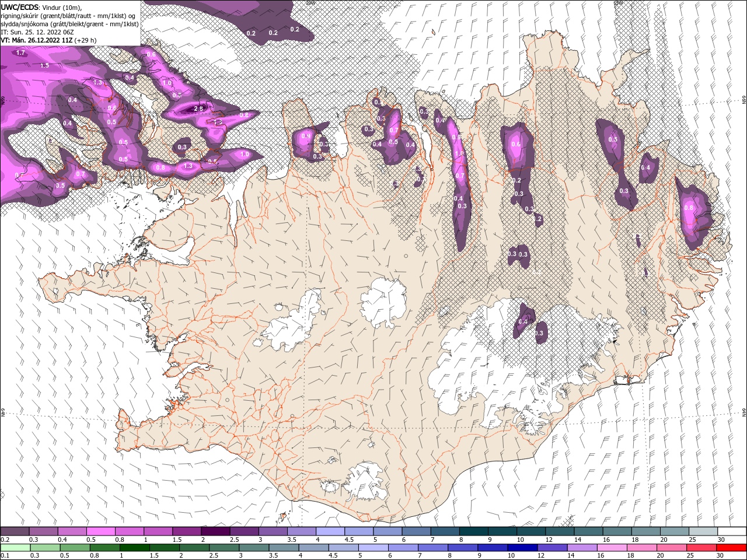
Task: Pick the dark teal snow swatch at 8
Action: coord(474,531)
